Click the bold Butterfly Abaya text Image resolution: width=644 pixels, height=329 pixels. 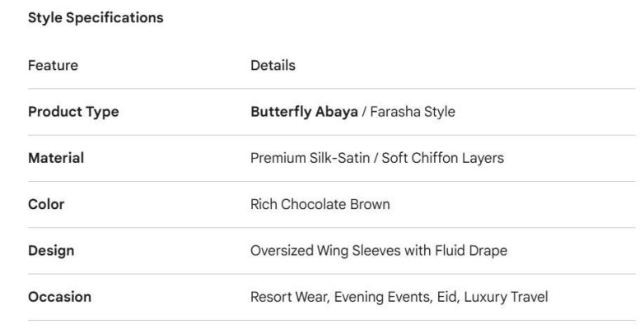coord(304,112)
